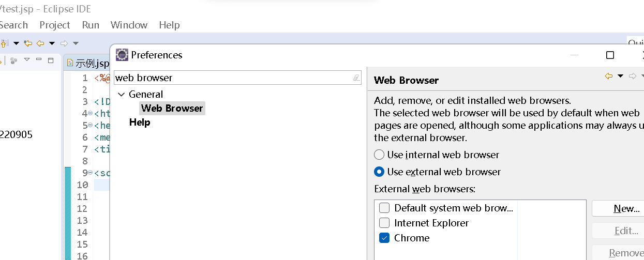Click the main toolbar Forward arrow icon
The height and width of the screenshot is (260, 644).
(64, 43)
